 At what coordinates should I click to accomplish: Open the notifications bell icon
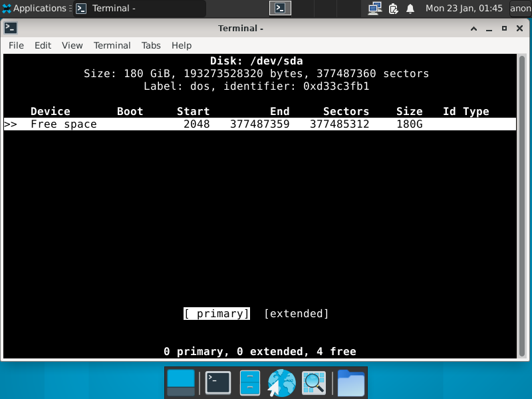click(x=410, y=9)
